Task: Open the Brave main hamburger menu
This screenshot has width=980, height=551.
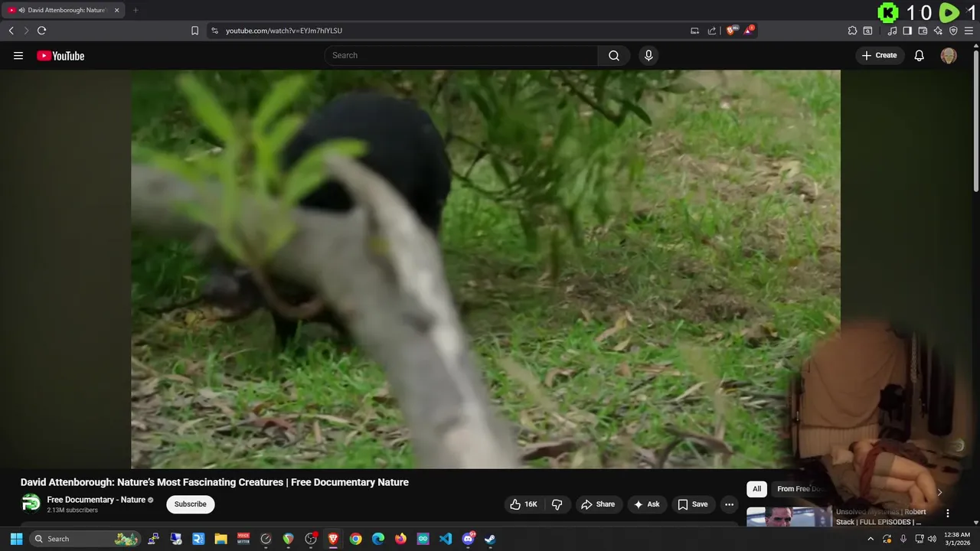Action: (x=969, y=31)
